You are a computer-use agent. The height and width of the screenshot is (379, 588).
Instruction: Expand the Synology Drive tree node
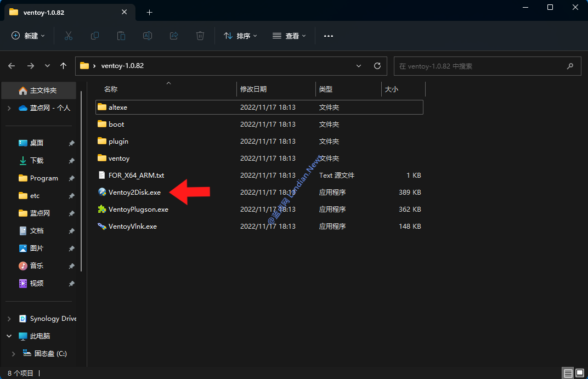click(x=9, y=319)
